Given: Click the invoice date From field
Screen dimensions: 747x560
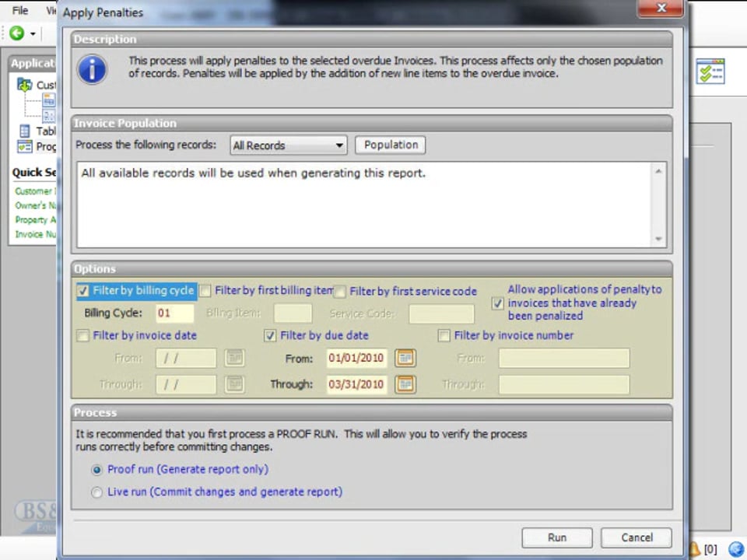Looking at the screenshot, I should (x=186, y=358).
